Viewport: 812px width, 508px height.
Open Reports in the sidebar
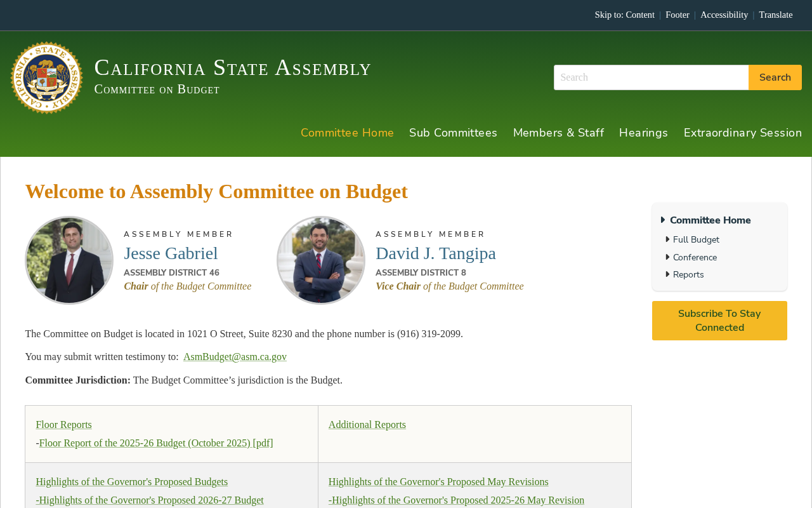pos(688,275)
